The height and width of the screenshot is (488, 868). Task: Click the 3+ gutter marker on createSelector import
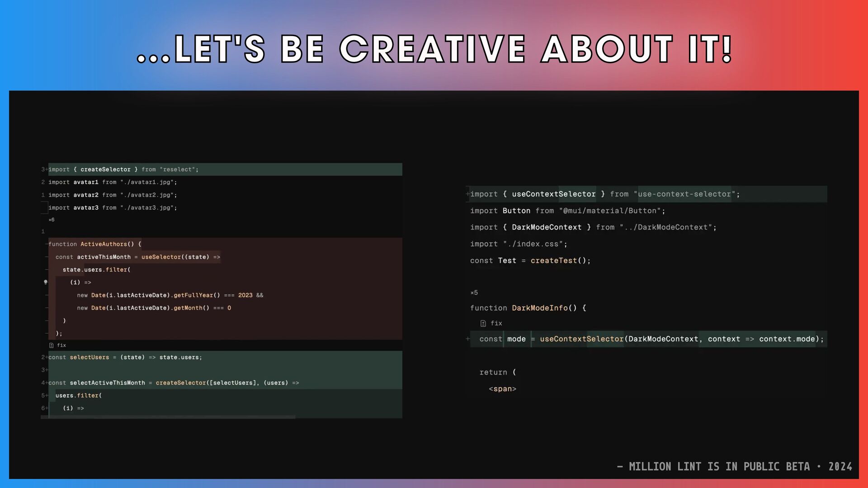44,169
